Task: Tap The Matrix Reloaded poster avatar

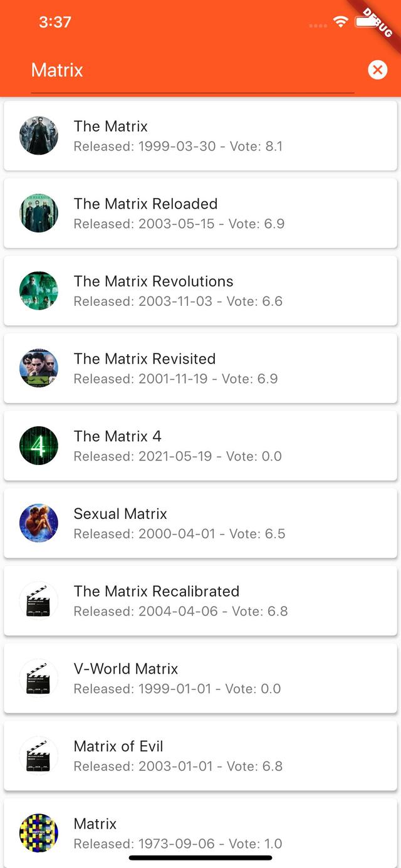Action: pos(39,213)
